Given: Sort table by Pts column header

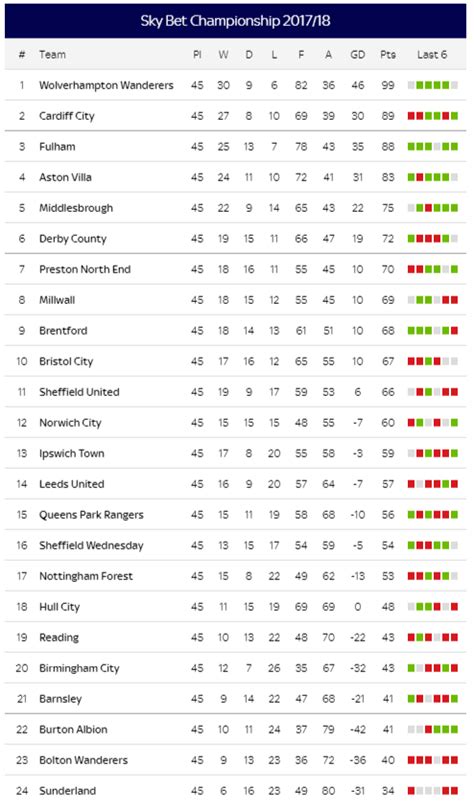Looking at the screenshot, I should [x=388, y=54].
